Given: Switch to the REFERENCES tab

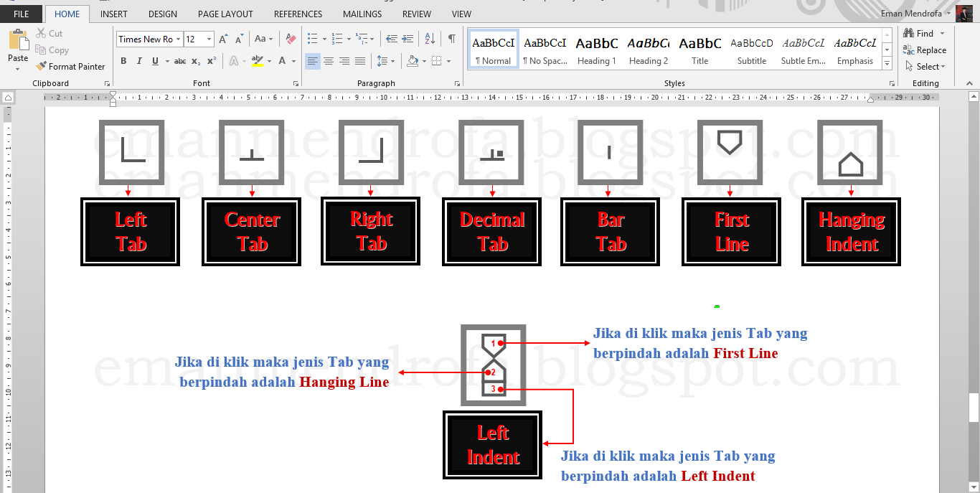Looking at the screenshot, I should [298, 14].
